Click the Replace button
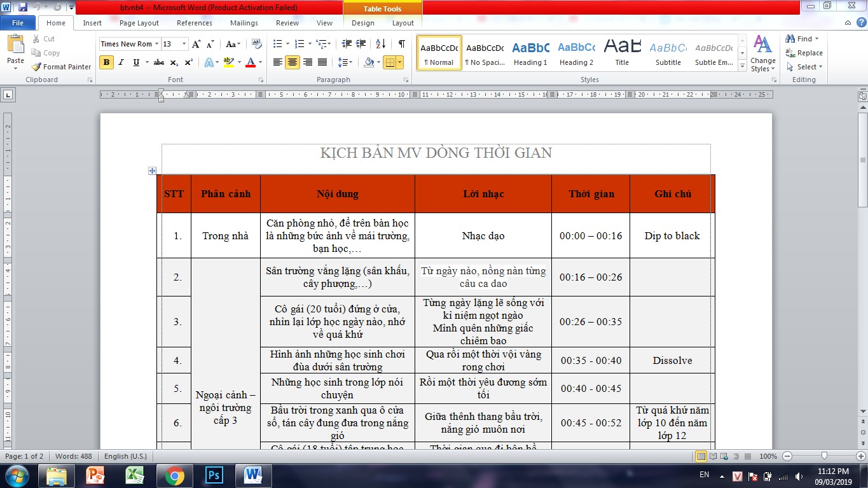 (804, 53)
